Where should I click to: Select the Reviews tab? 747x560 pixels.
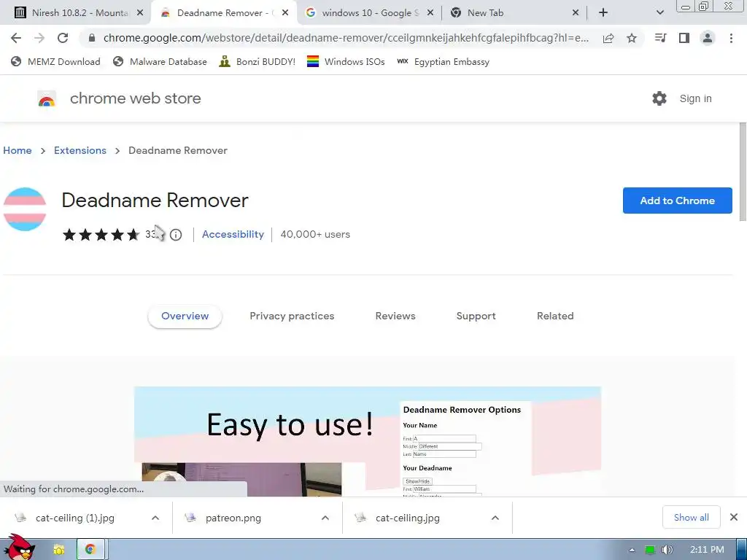point(395,316)
